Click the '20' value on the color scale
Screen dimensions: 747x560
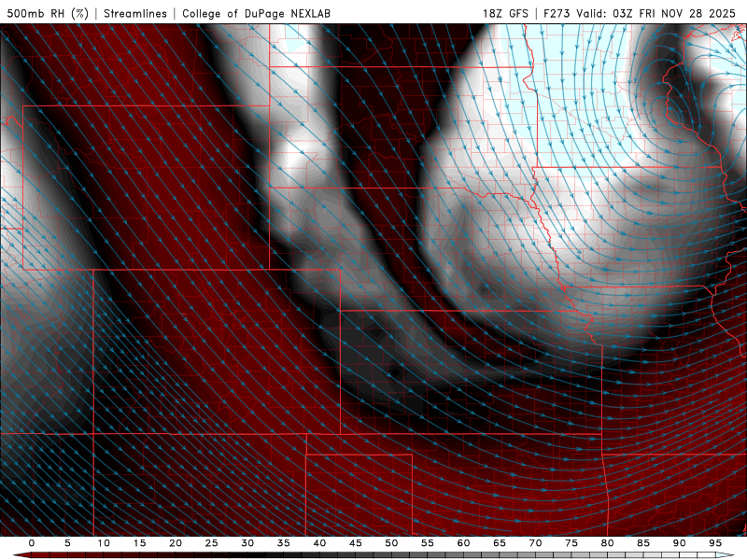click(176, 543)
